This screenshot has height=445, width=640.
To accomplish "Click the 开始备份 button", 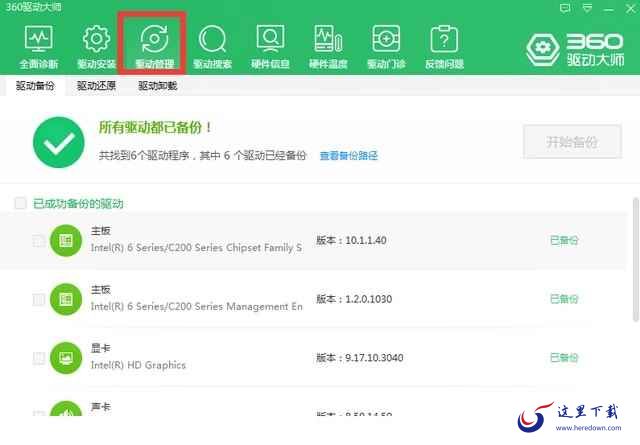I will pos(572,142).
